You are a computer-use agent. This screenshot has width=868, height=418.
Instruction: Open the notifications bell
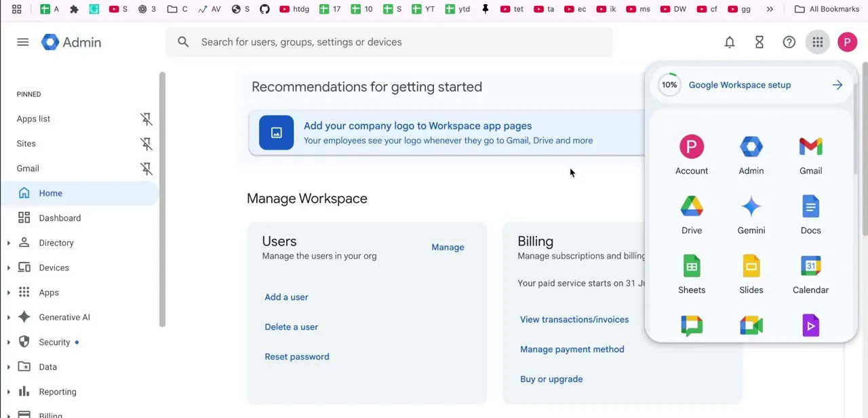click(x=730, y=42)
